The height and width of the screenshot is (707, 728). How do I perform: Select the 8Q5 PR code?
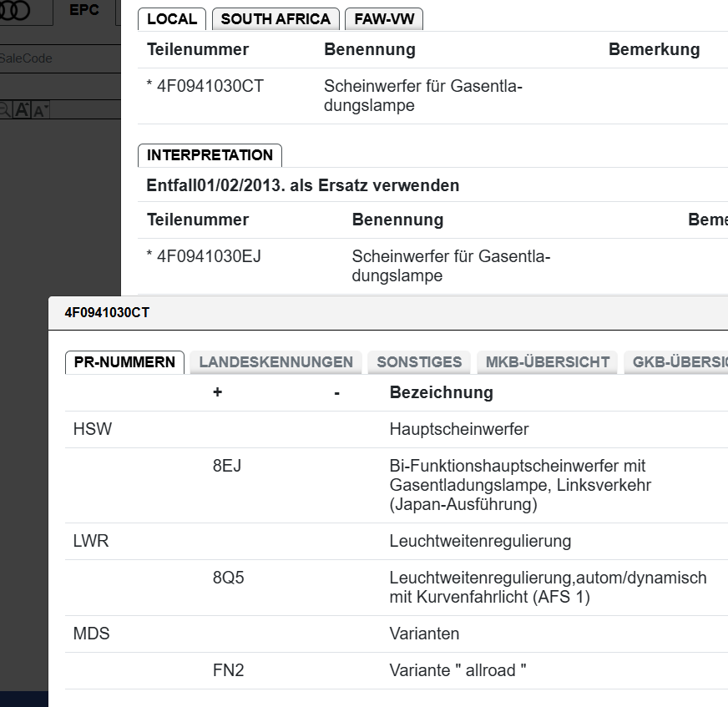tap(229, 578)
